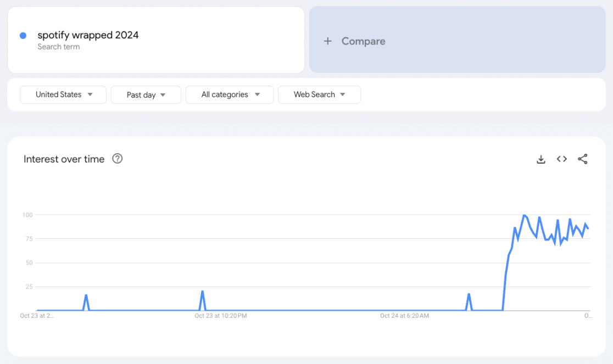
Task: Open the United States location dropdown
Action: [x=63, y=94]
